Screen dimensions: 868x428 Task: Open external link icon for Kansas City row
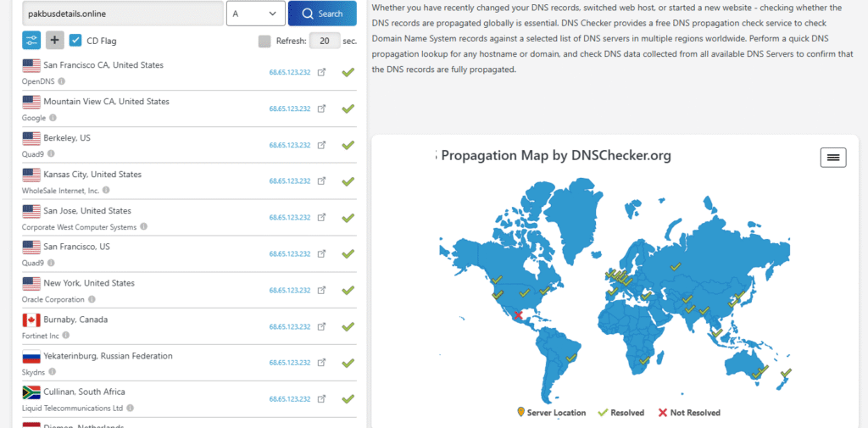[x=321, y=181]
